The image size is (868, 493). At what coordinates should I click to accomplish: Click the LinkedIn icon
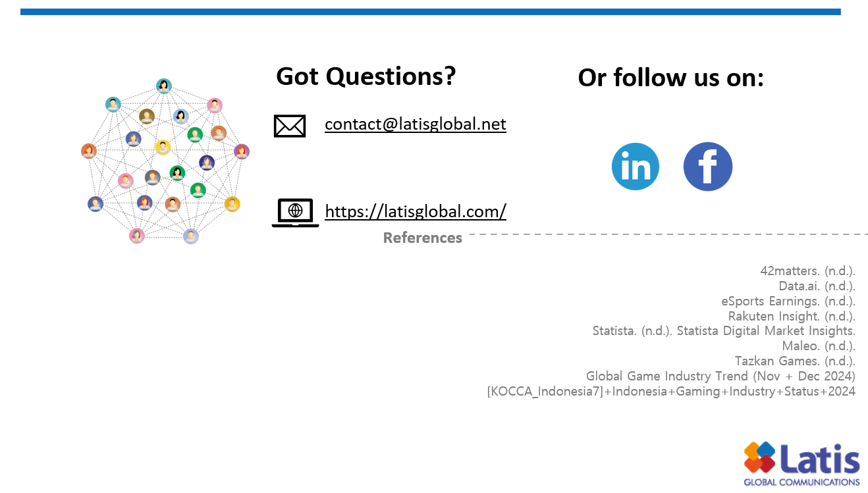point(636,167)
